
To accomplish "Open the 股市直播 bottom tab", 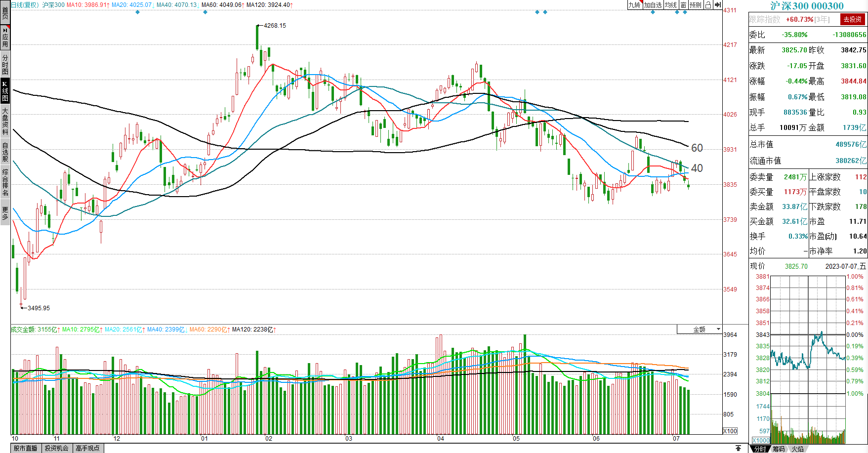I will (x=25, y=448).
